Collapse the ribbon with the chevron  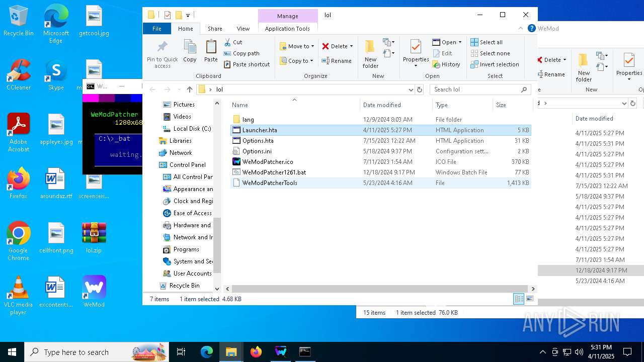point(521,29)
